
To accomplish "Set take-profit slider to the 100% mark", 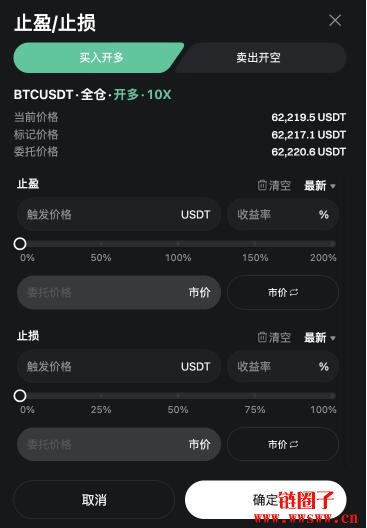I will click(178, 243).
